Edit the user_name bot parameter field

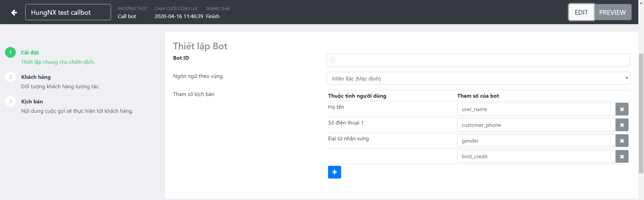tap(536, 109)
